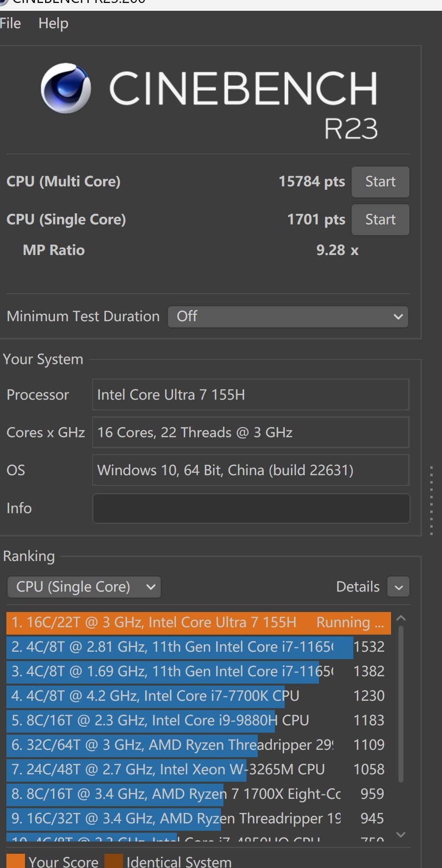Click the Identical System color swatch
Screen dimensions: 442x868
(113, 858)
